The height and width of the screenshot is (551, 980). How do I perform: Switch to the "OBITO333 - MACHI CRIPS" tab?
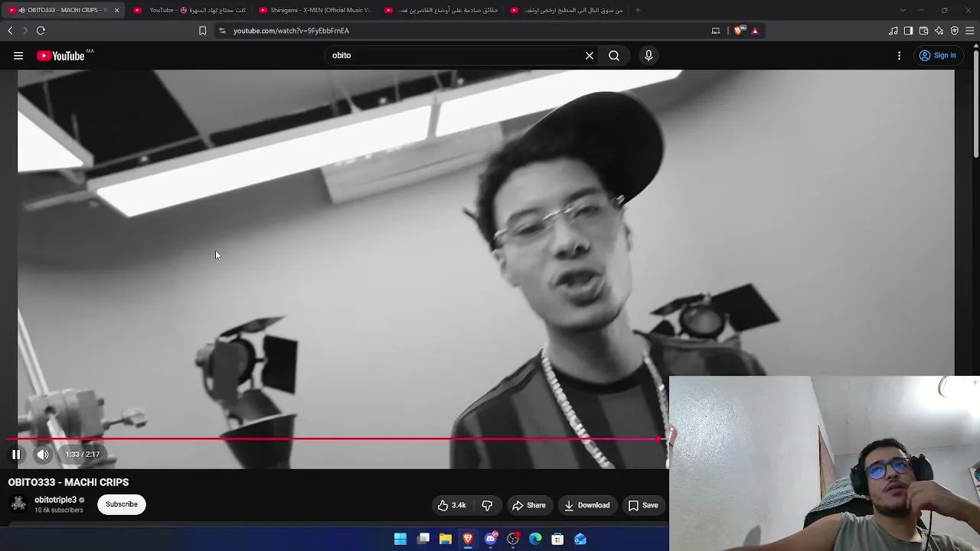(x=64, y=10)
